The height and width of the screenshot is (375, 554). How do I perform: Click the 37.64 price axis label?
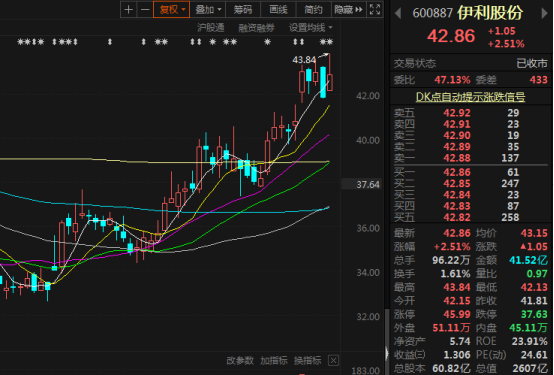pyautogui.click(x=368, y=184)
